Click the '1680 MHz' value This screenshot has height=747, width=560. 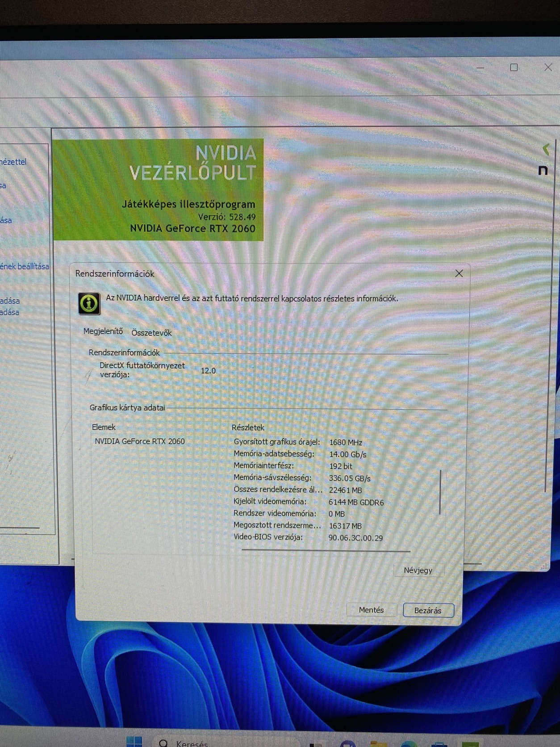346,442
